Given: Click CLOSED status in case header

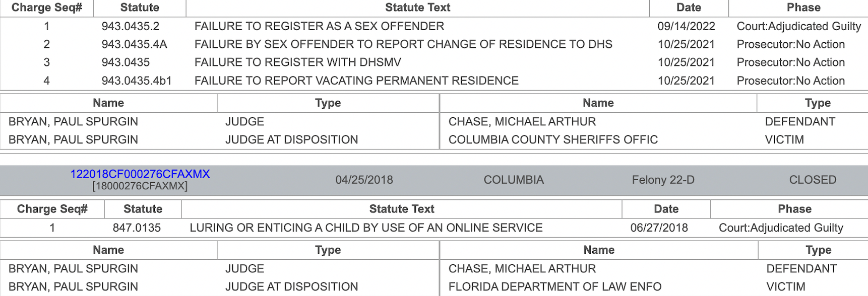Looking at the screenshot, I should [813, 180].
